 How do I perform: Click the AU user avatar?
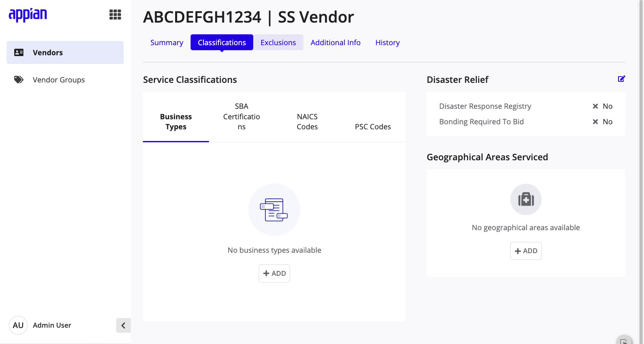pos(18,325)
